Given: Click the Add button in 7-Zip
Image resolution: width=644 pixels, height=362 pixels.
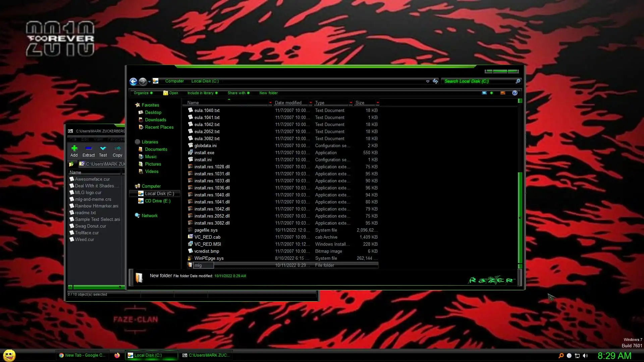Looking at the screenshot, I should 74,151.
